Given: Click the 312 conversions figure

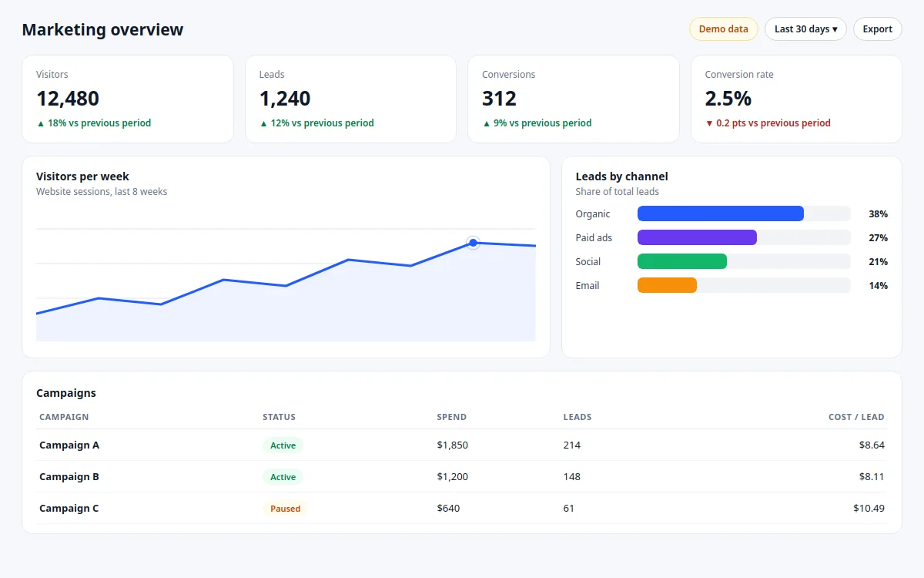Looking at the screenshot, I should [499, 99].
